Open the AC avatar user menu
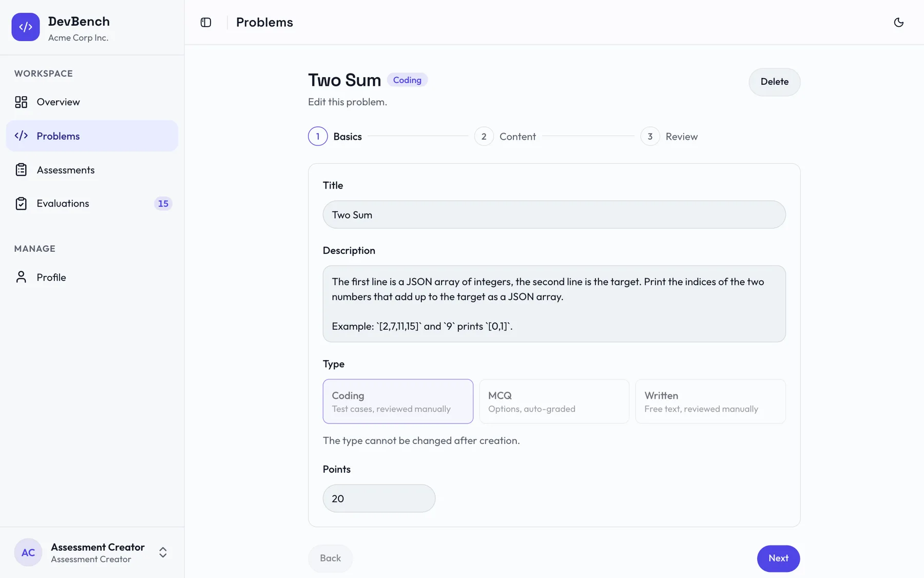Screen dimensions: 924x578 [28, 552]
